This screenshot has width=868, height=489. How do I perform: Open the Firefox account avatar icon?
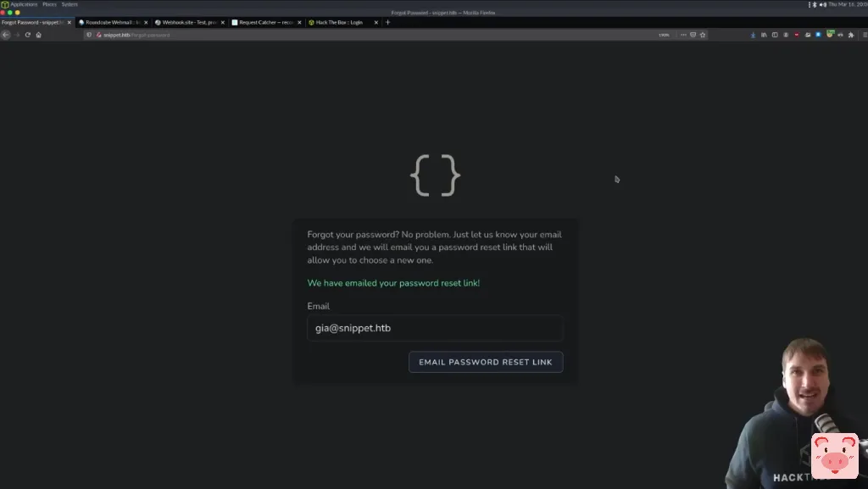click(x=786, y=35)
